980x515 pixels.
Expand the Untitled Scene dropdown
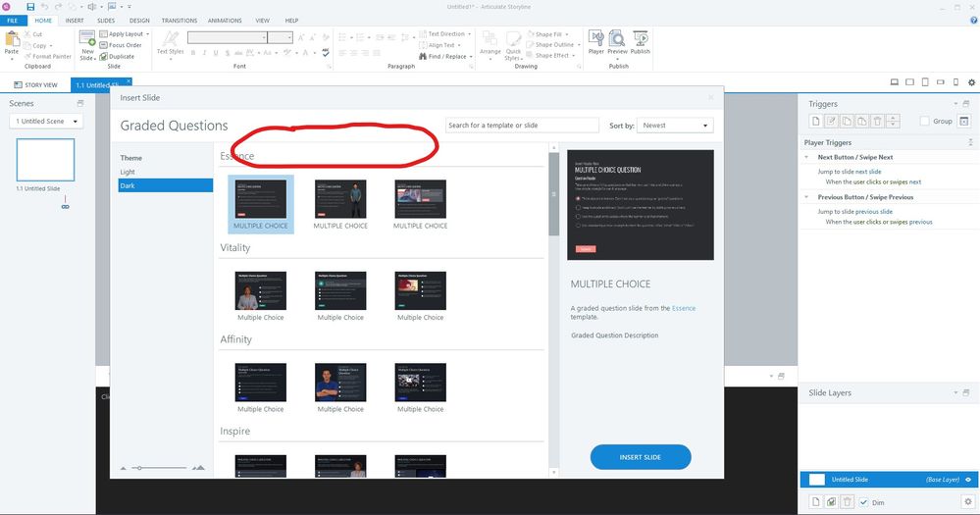pyautogui.click(x=46, y=122)
